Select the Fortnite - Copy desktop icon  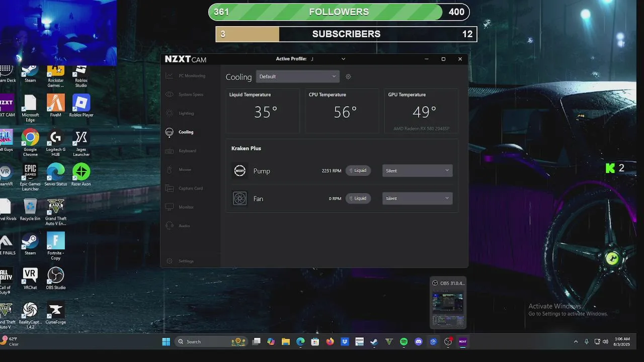click(x=56, y=247)
